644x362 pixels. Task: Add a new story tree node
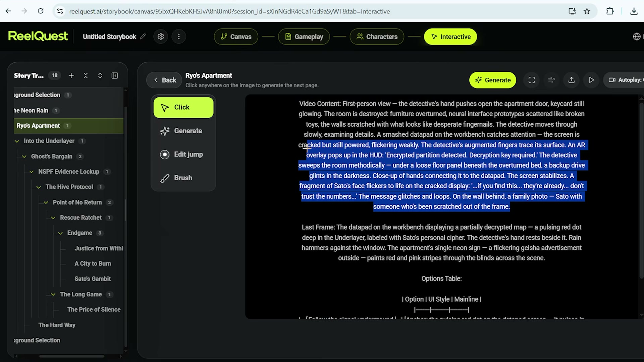[71, 76]
